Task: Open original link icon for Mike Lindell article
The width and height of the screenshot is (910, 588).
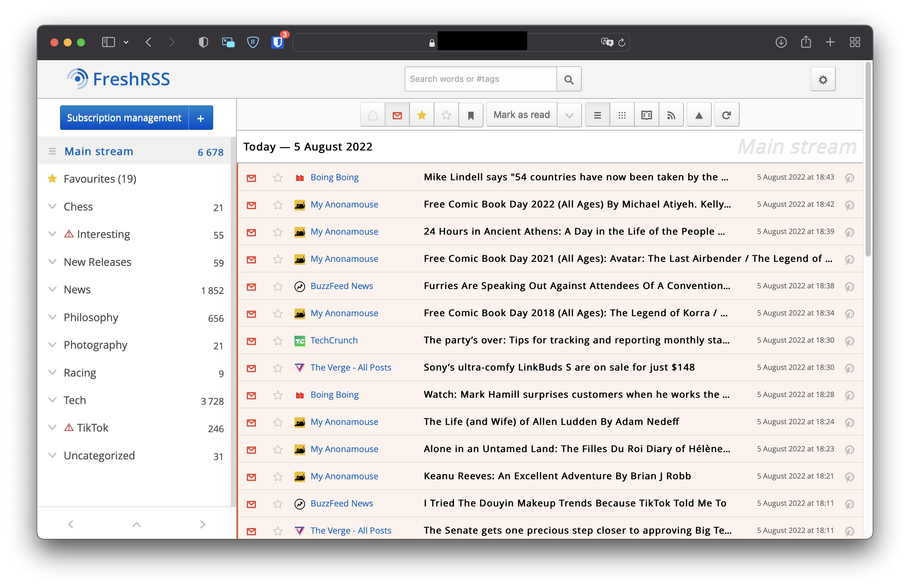Action: pos(849,178)
